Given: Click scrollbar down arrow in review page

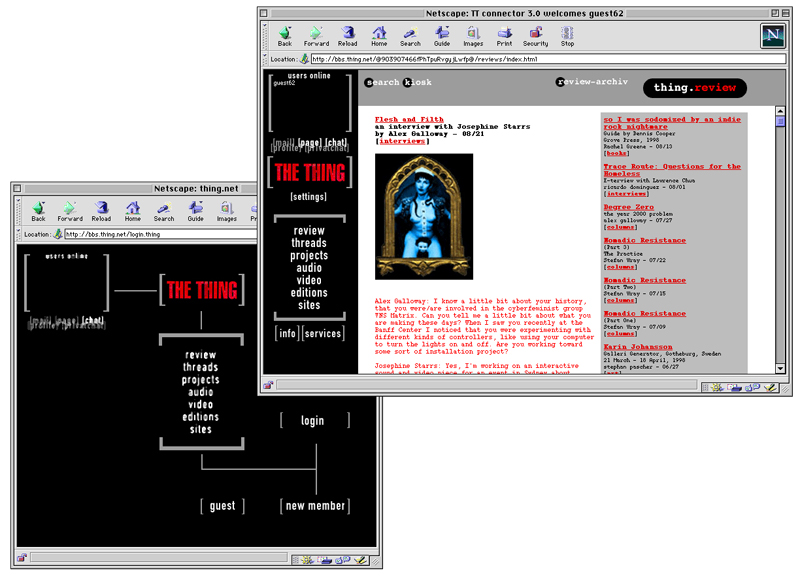Looking at the screenshot, I should 780,368.
